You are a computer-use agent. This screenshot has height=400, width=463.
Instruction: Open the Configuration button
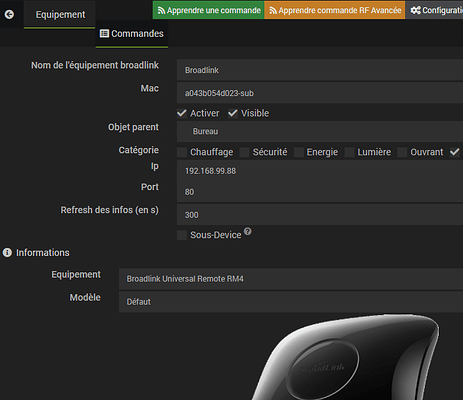pos(435,10)
